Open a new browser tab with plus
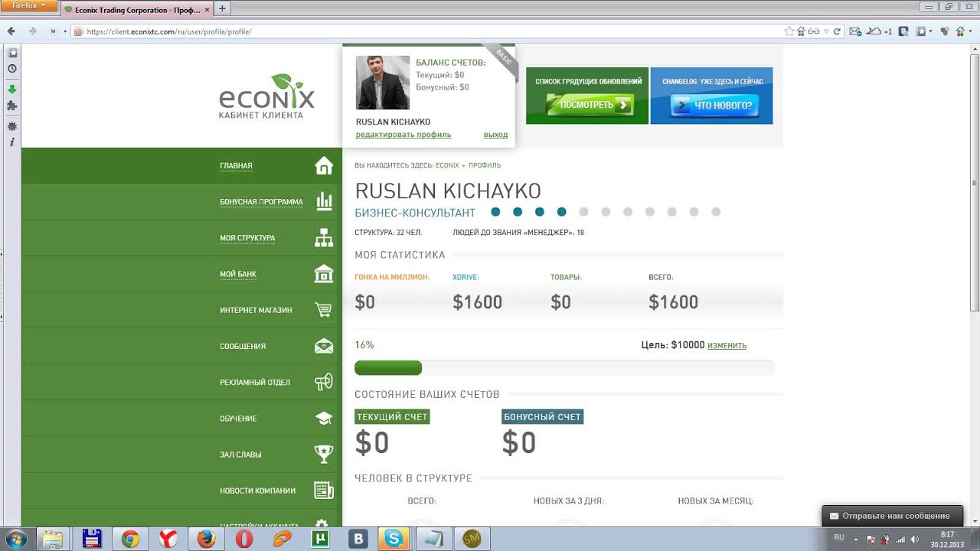 (x=222, y=9)
